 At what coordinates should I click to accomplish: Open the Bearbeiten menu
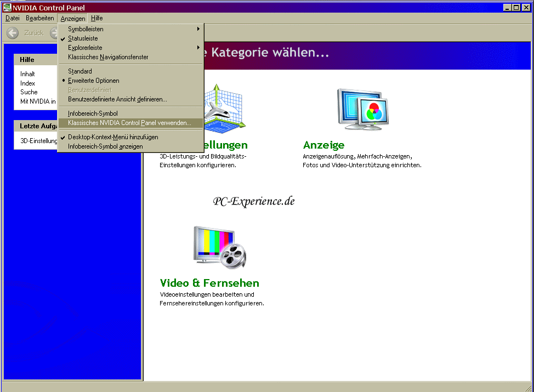[x=40, y=18]
